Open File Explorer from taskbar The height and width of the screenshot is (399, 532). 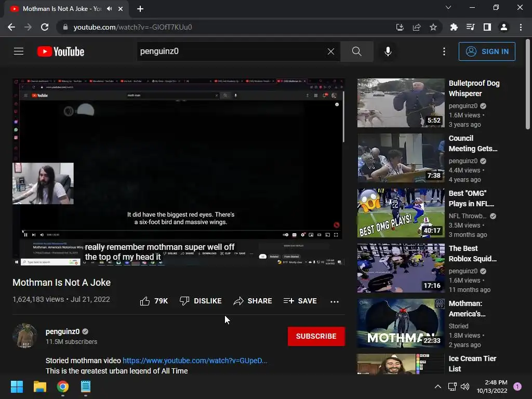click(39, 387)
